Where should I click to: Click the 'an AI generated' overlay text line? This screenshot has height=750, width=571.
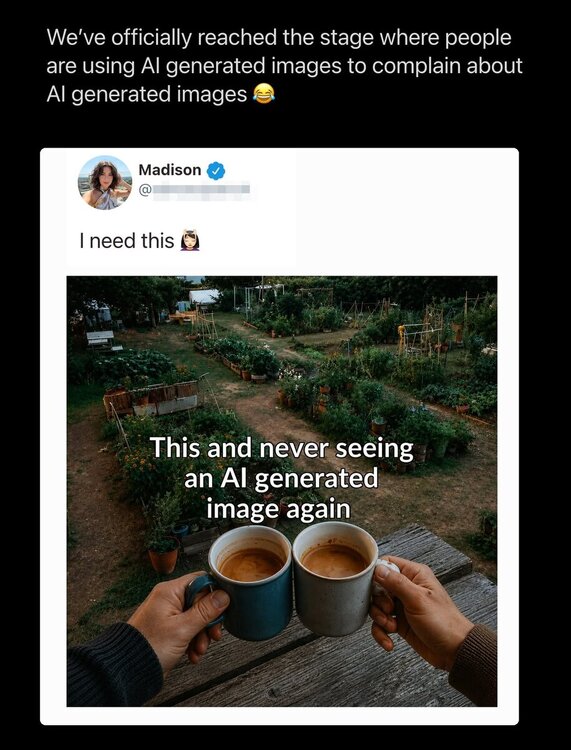[281, 479]
